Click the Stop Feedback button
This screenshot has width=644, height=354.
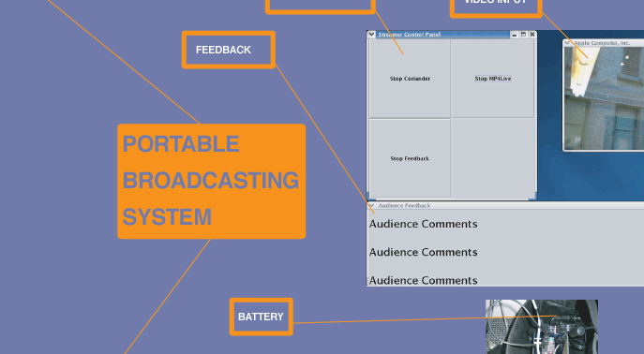pos(410,158)
